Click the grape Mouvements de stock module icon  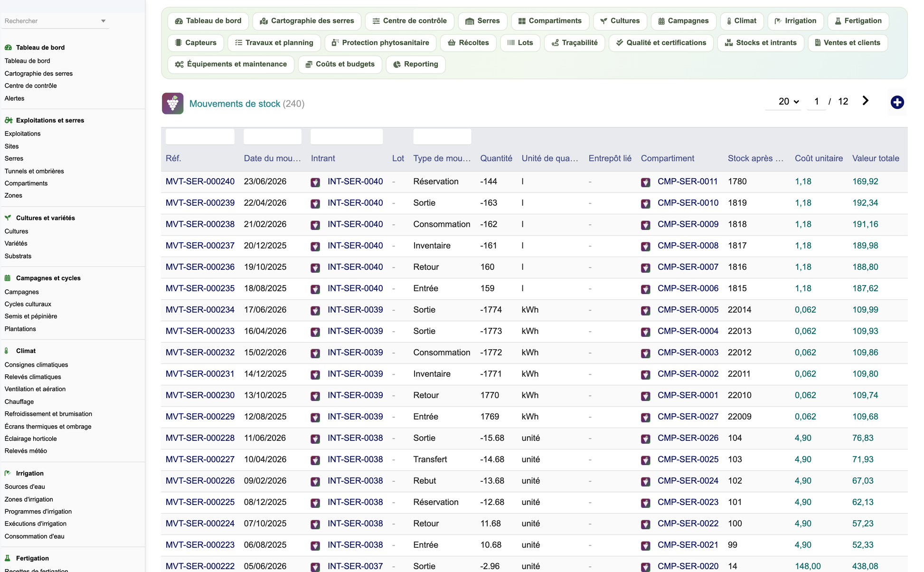(172, 103)
